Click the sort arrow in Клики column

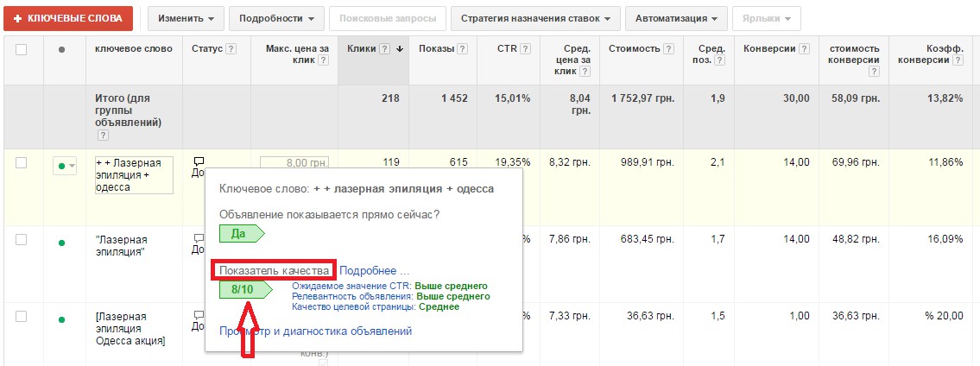400,49
